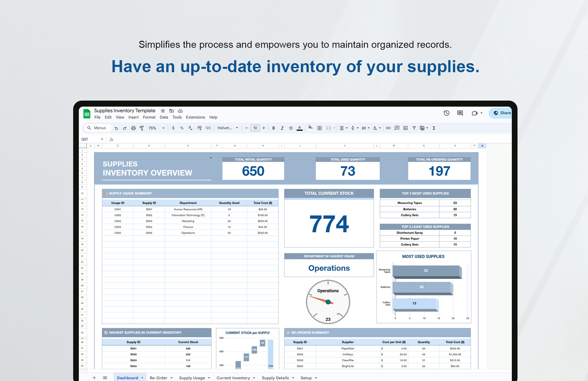Screen dimensions: 588x381
Task: Open version history via the clock icon
Action: 447,113
